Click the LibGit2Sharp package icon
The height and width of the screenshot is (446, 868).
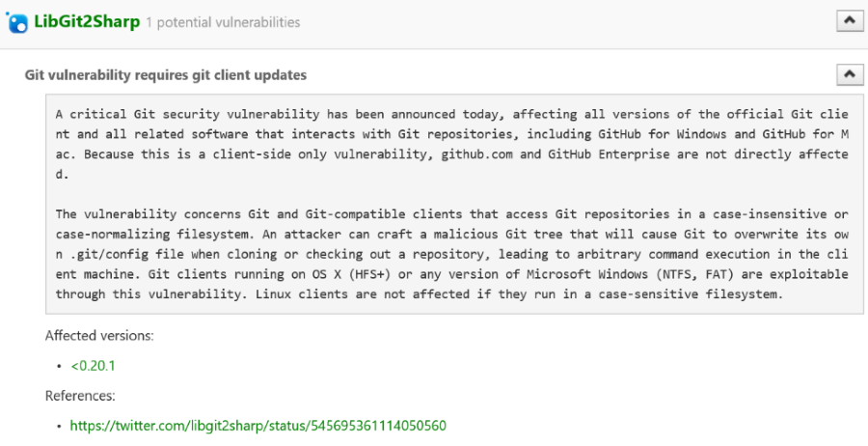click(x=17, y=21)
